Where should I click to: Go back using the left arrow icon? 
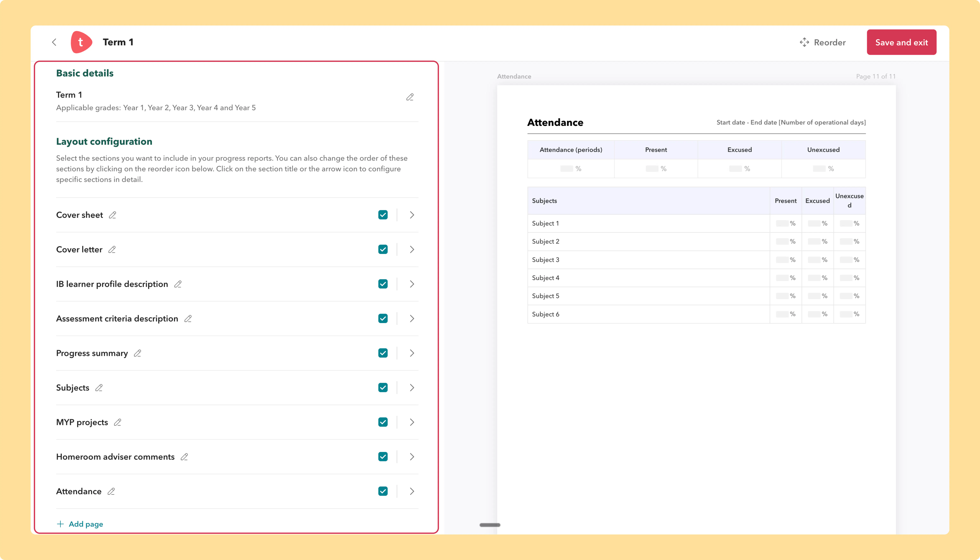click(54, 42)
